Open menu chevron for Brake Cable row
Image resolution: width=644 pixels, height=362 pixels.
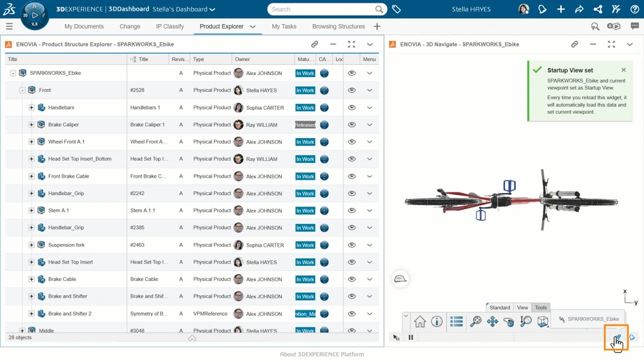pyautogui.click(x=370, y=280)
